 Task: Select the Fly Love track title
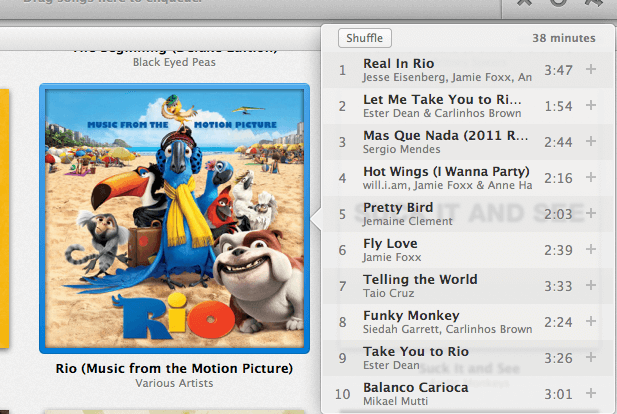coord(390,244)
